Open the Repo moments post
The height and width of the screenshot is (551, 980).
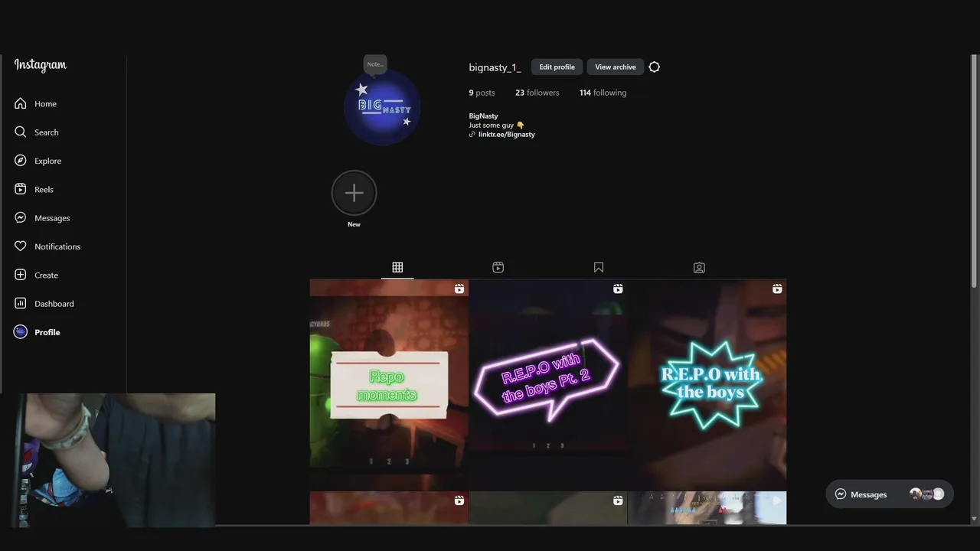(389, 384)
